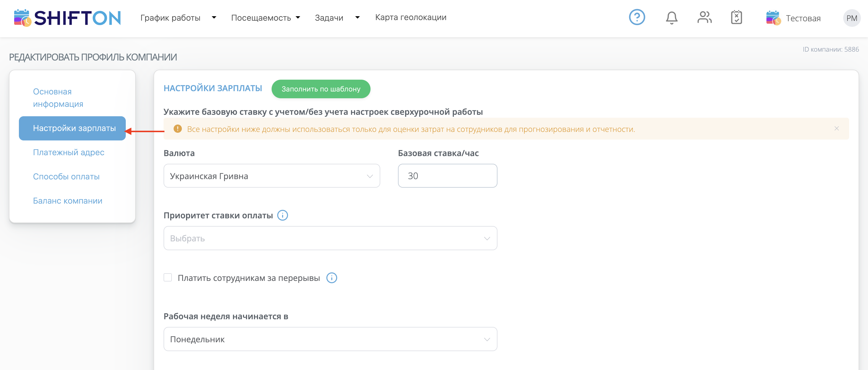Open the Валюта currency dropdown

tap(272, 176)
